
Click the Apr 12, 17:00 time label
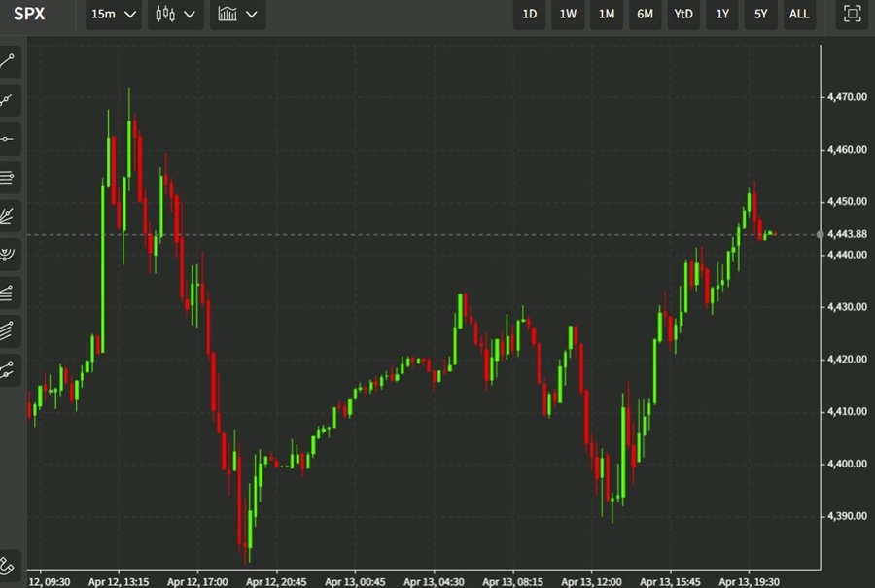[x=197, y=582]
